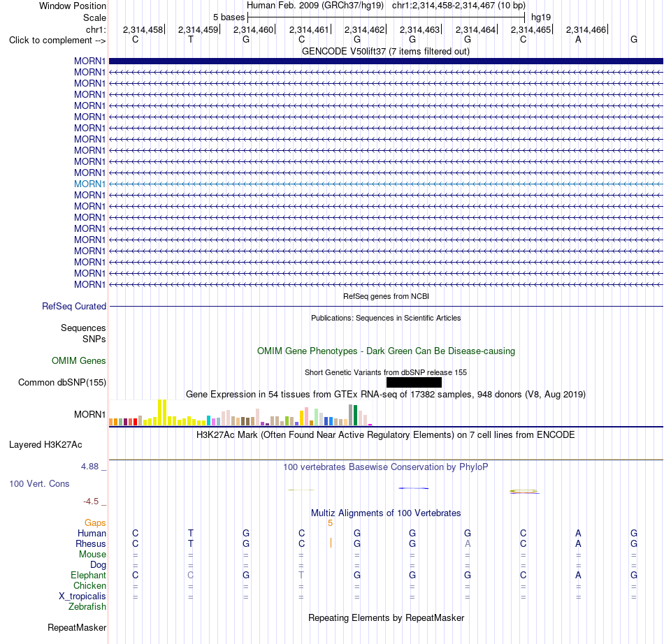Click base 'A' in the complement sequence row
Screen dimensions: 664x644
pyautogui.click(x=578, y=39)
